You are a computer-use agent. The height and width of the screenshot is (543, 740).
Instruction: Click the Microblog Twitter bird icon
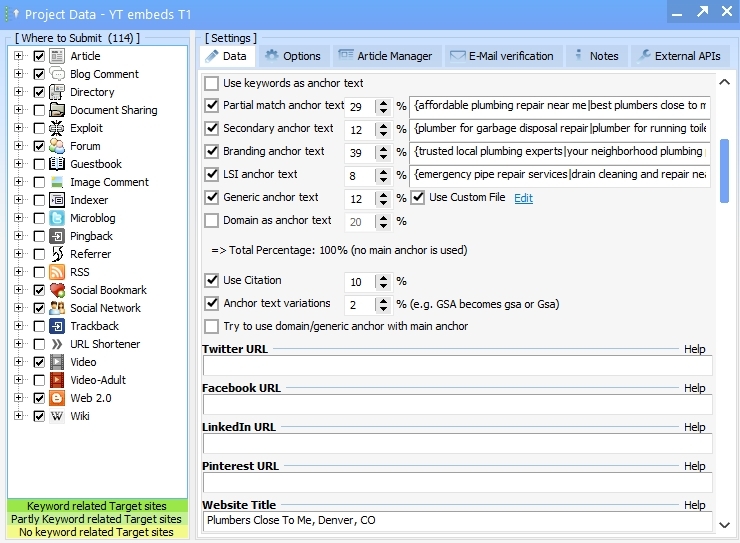pyautogui.click(x=57, y=218)
